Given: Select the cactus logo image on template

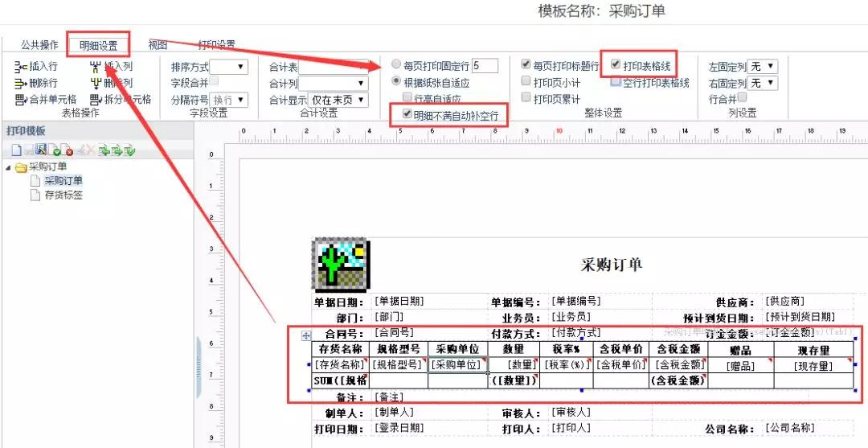Looking at the screenshot, I should point(342,264).
